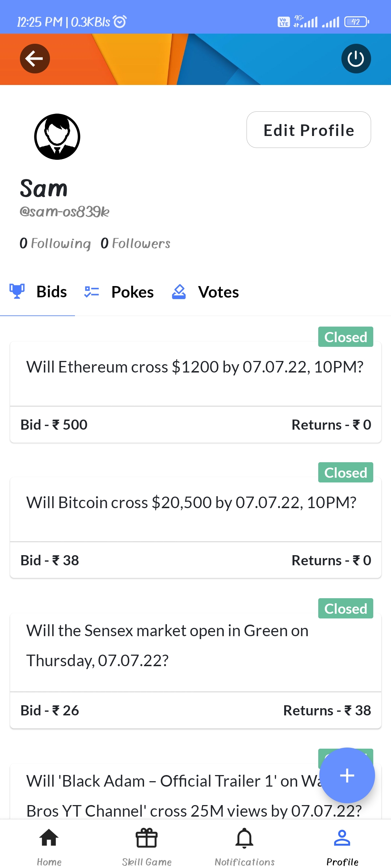Tap the ballot Votes icon
Image resolution: width=391 pixels, height=868 pixels.
(x=179, y=292)
